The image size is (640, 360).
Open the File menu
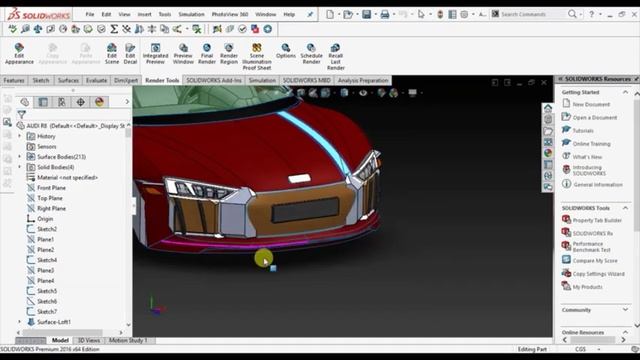[90, 14]
